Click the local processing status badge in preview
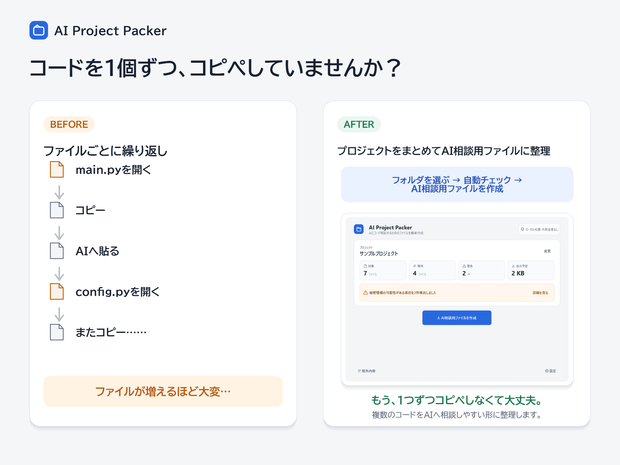The width and height of the screenshot is (620, 465). pyautogui.click(x=540, y=229)
